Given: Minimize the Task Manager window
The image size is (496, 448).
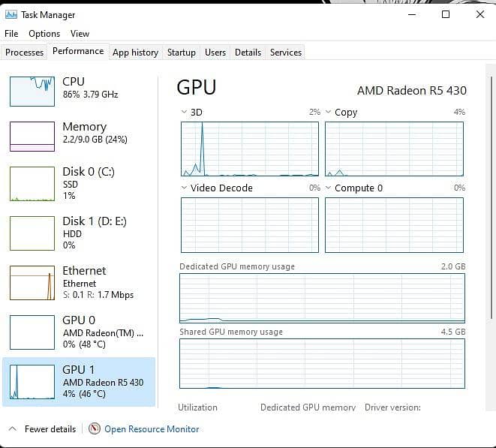Looking at the screenshot, I should (412, 14).
